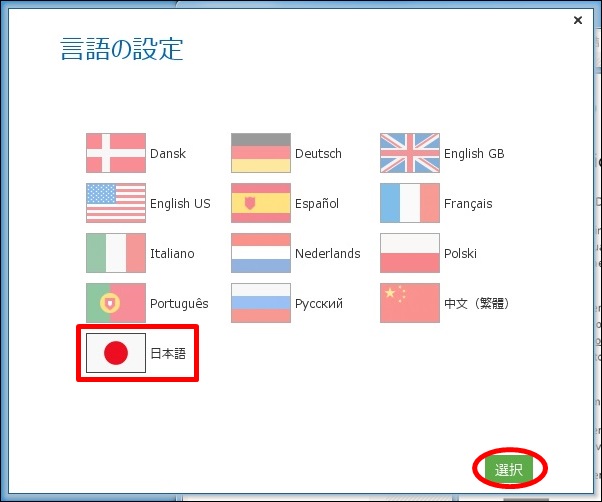Pick the Chinese flag icon
The height and width of the screenshot is (502, 602).
[x=410, y=303]
